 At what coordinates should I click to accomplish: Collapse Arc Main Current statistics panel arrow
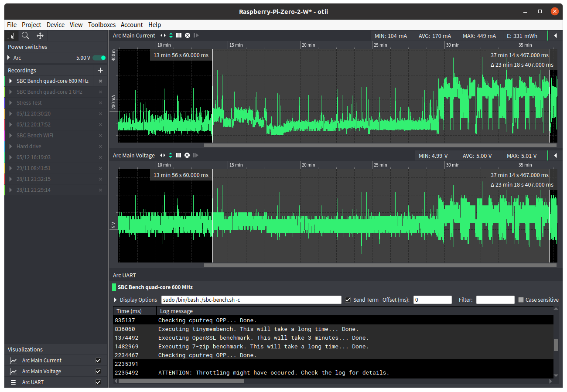pos(556,36)
